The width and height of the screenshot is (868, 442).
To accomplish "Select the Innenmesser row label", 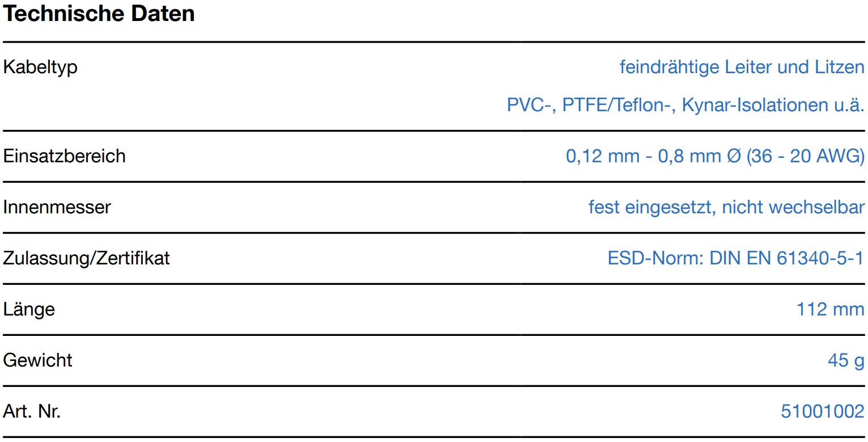I will 57,207.
